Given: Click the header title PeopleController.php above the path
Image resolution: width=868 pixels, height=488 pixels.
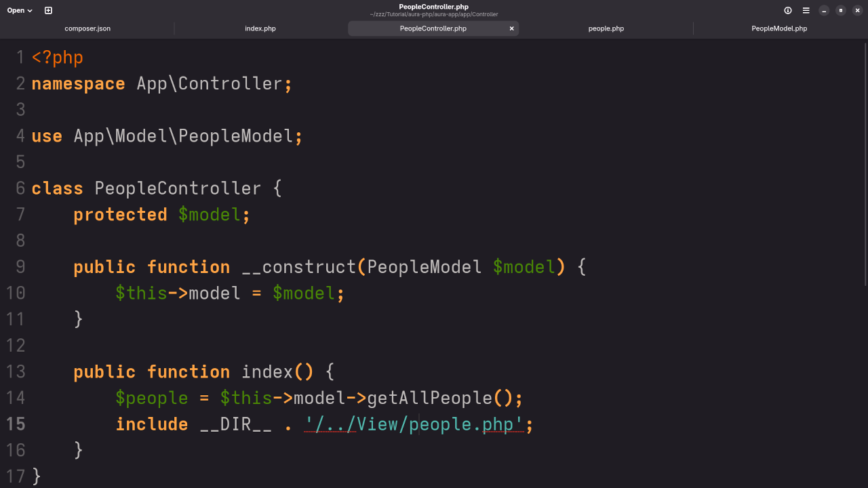Looking at the screenshot, I should pos(433,7).
